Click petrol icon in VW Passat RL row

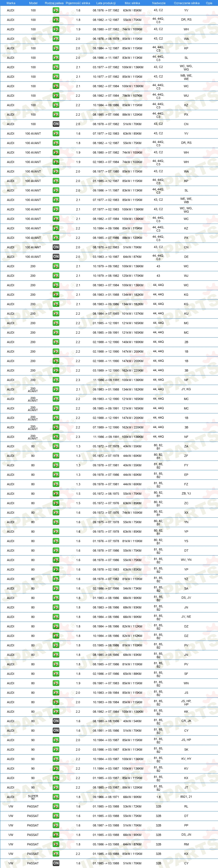pos(56,806)
